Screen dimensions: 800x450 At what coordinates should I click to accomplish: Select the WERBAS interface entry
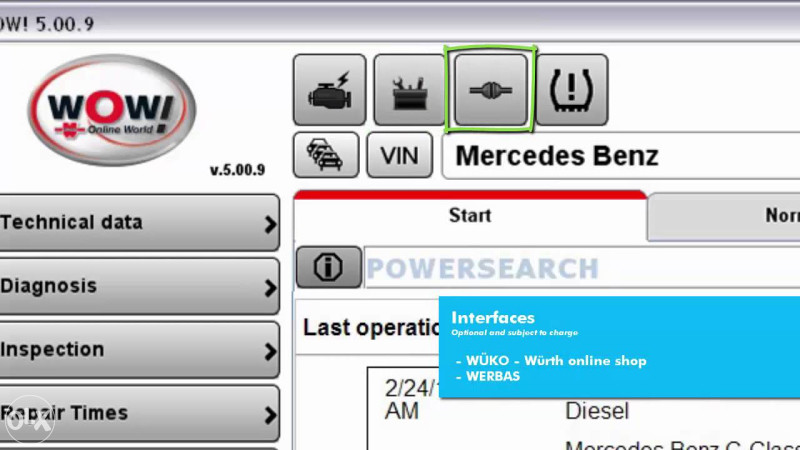pyautogui.click(x=493, y=377)
